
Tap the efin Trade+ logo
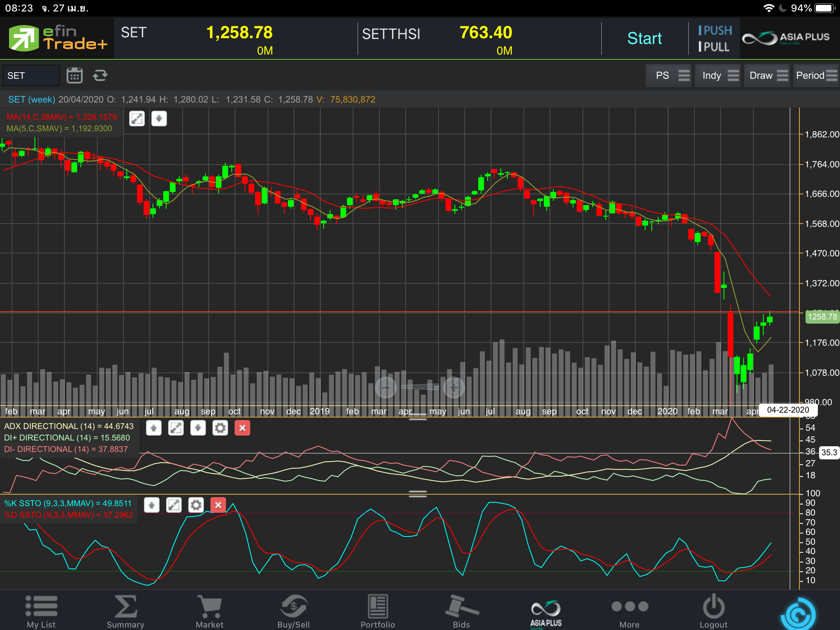[57, 38]
